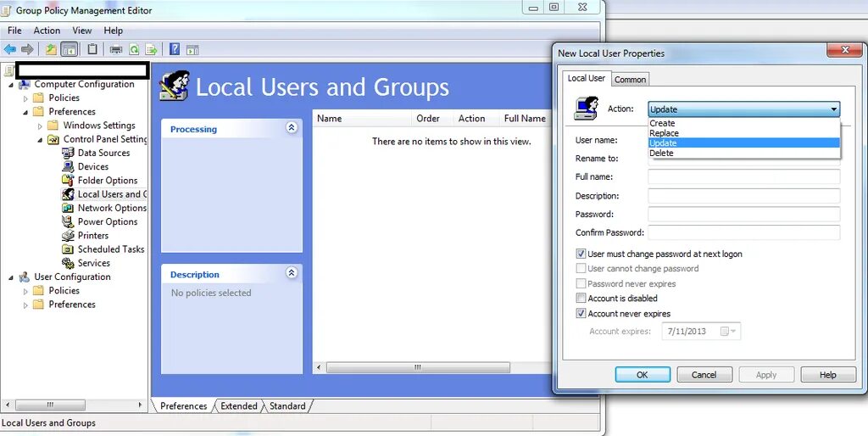Open the Action menu
The width and height of the screenshot is (868, 436).
coord(47,31)
